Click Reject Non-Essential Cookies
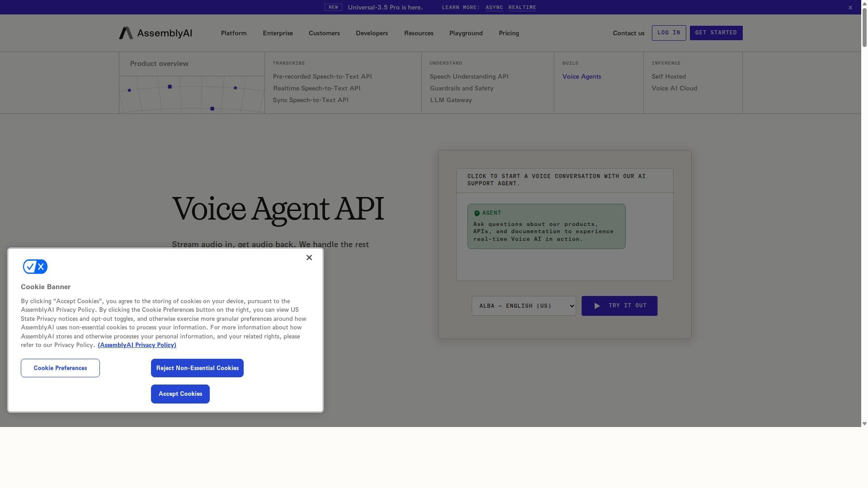 click(x=197, y=368)
